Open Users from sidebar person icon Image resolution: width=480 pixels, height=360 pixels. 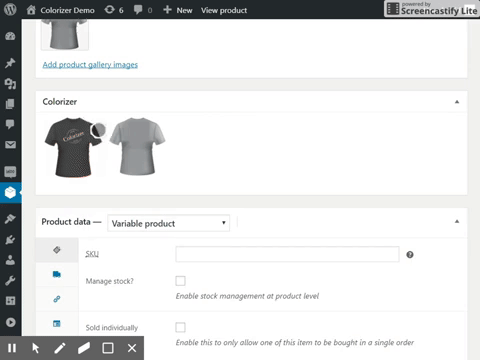(10, 260)
